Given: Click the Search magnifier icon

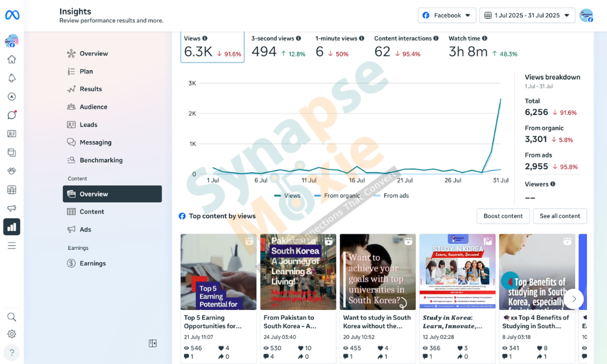Looking at the screenshot, I should coord(12,317).
